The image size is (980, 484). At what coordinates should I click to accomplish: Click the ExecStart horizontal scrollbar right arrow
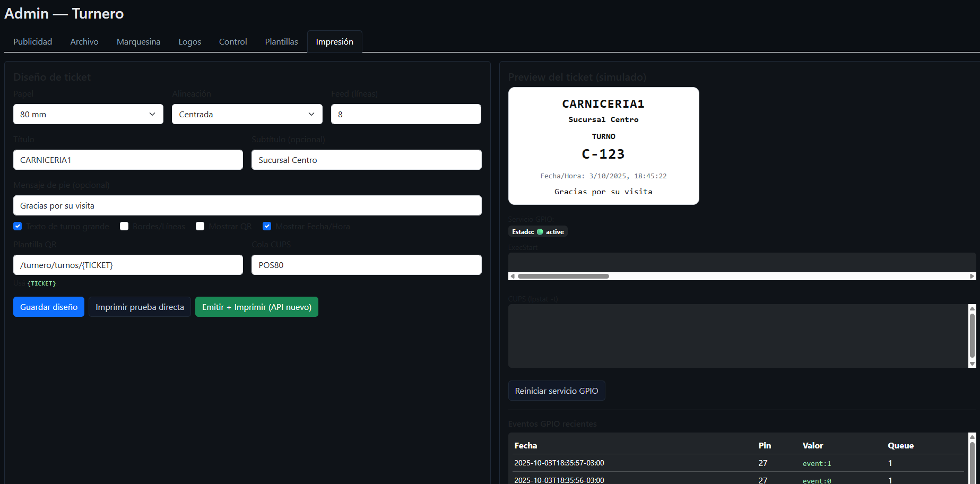click(972, 276)
